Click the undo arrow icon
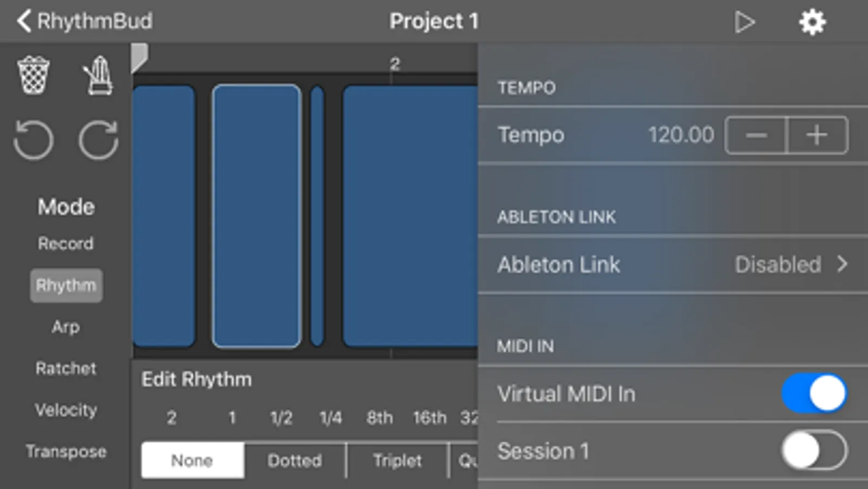Image resolution: width=868 pixels, height=489 pixels. pyautogui.click(x=34, y=141)
